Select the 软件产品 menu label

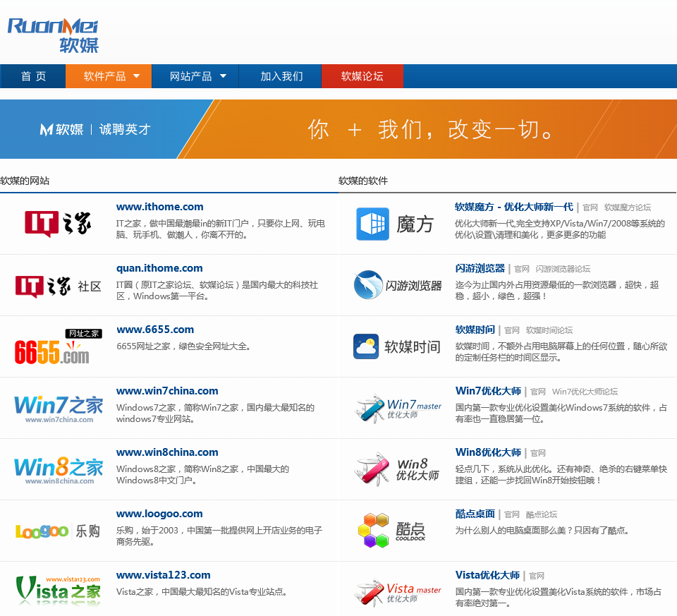[104, 76]
